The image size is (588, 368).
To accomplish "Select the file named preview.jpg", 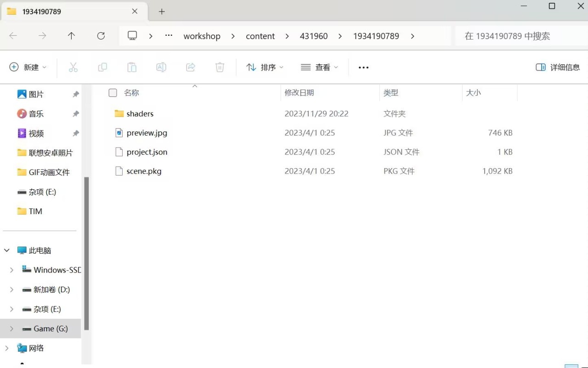I will point(147,133).
